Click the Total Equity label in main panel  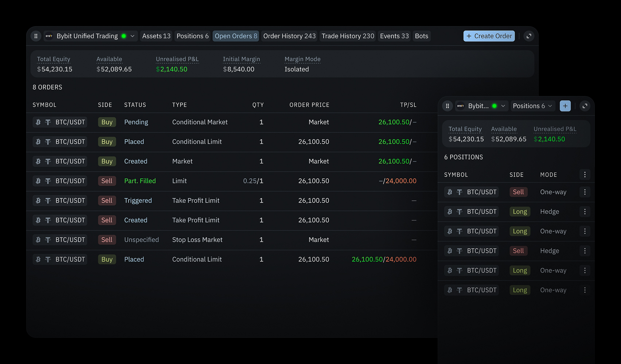coord(54,59)
